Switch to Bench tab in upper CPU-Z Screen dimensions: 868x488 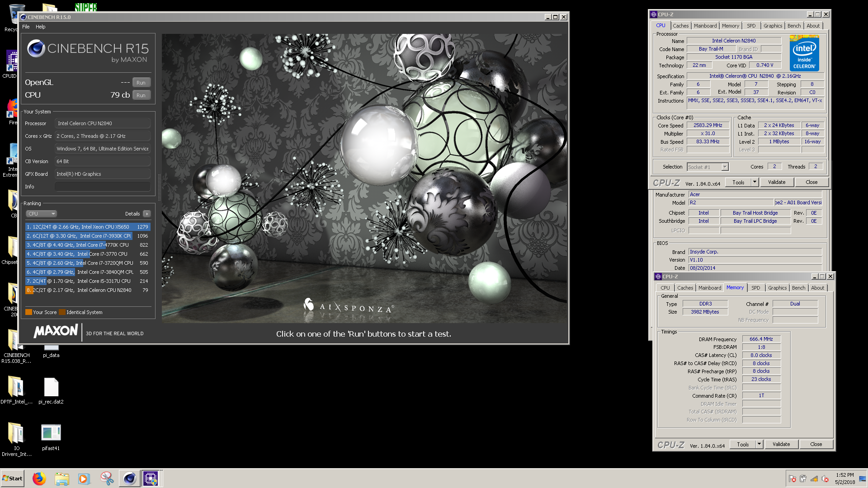pyautogui.click(x=794, y=26)
